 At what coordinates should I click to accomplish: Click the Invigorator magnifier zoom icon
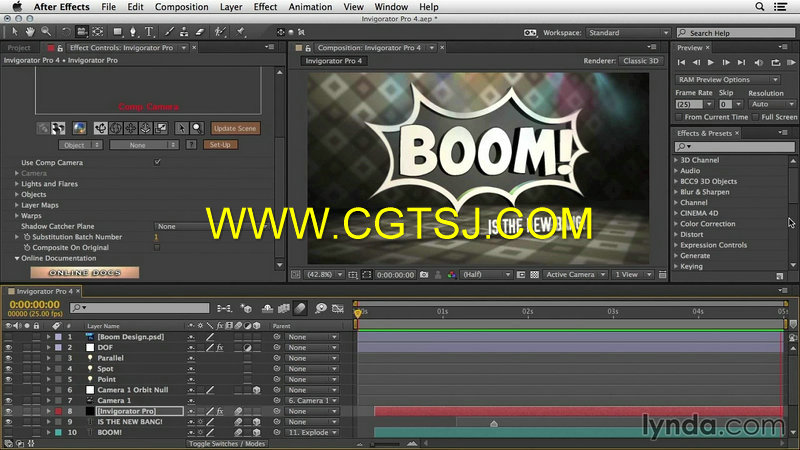(x=196, y=128)
